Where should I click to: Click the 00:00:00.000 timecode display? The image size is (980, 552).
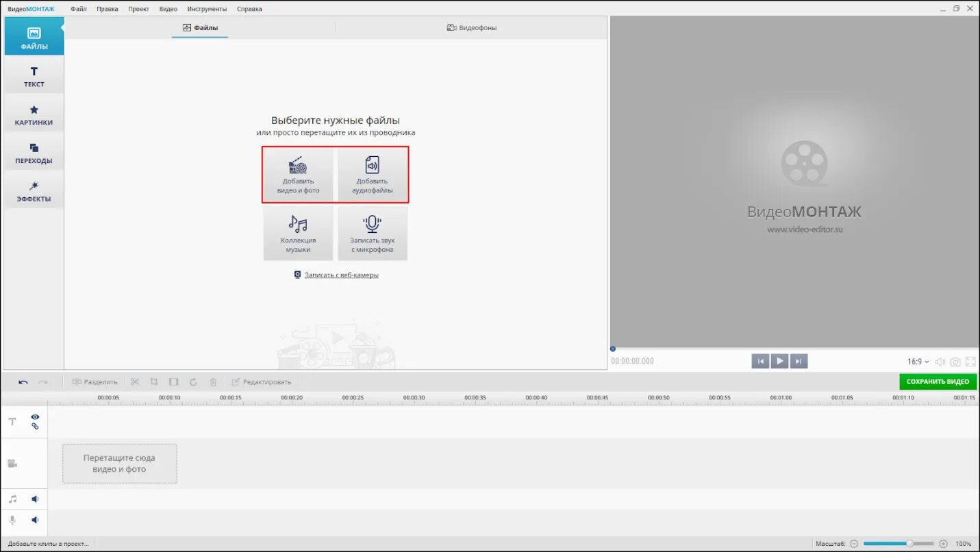(x=633, y=361)
